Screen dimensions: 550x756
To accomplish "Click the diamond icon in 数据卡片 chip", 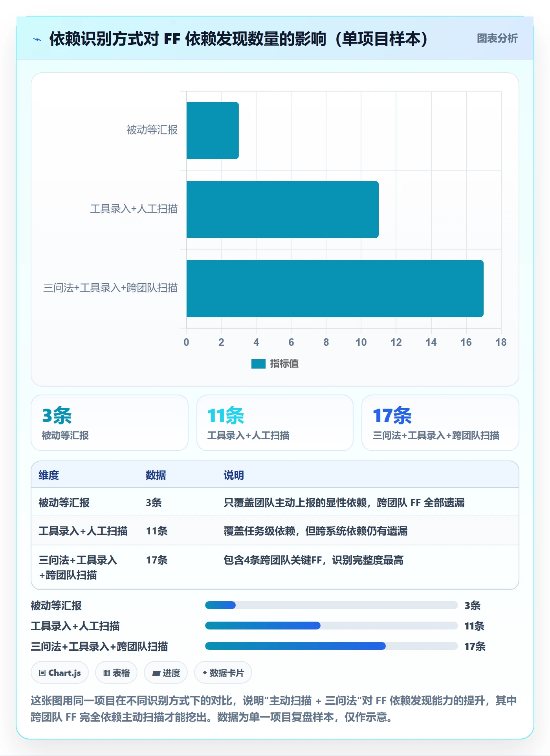I will [x=205, y=673].
